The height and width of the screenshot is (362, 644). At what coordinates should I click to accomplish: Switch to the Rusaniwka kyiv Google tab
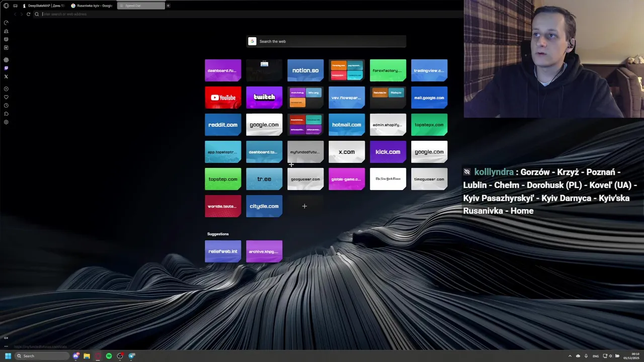click(x=92, y=6)
